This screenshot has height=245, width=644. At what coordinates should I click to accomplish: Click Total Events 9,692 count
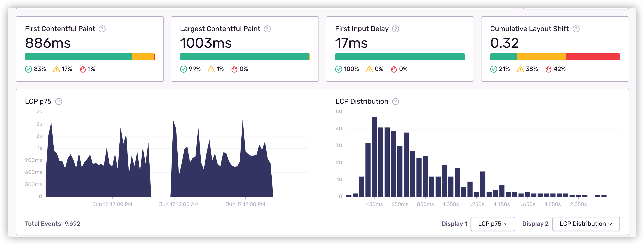[x=73, y=224]
